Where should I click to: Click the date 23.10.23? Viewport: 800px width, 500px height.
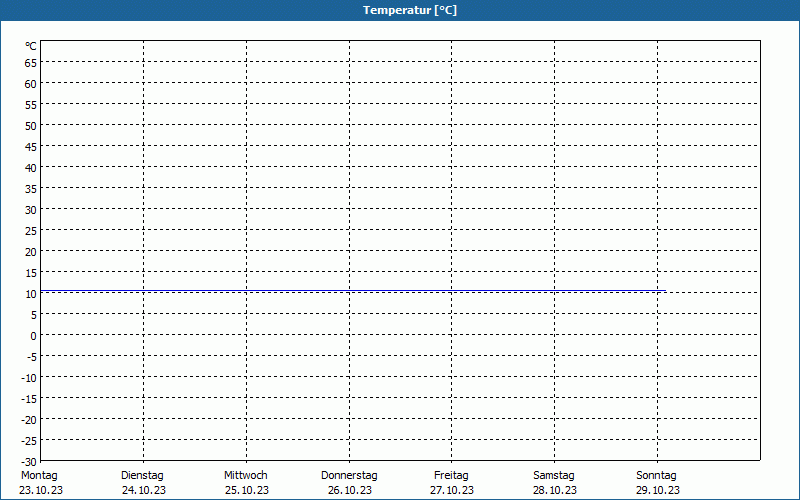[41, 490]
